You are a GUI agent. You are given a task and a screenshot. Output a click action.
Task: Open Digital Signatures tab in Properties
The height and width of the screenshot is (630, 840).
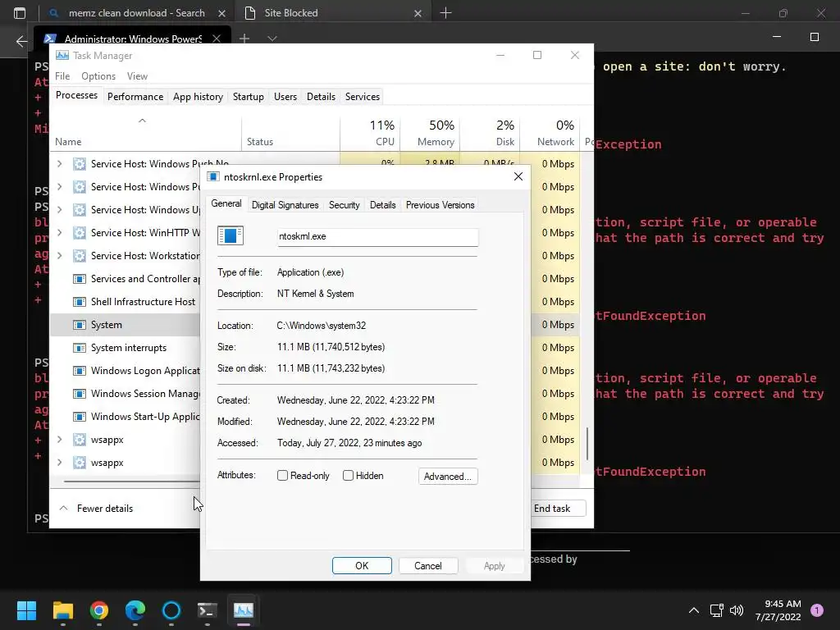point(285,205)
